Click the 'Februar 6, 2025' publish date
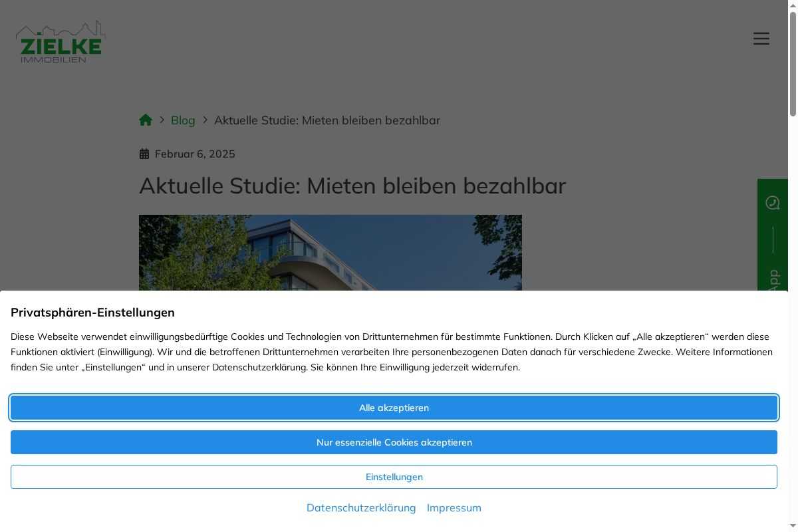The width and height of the screenshot is (798, 532). pyautogui.click(x=195, y=154)
